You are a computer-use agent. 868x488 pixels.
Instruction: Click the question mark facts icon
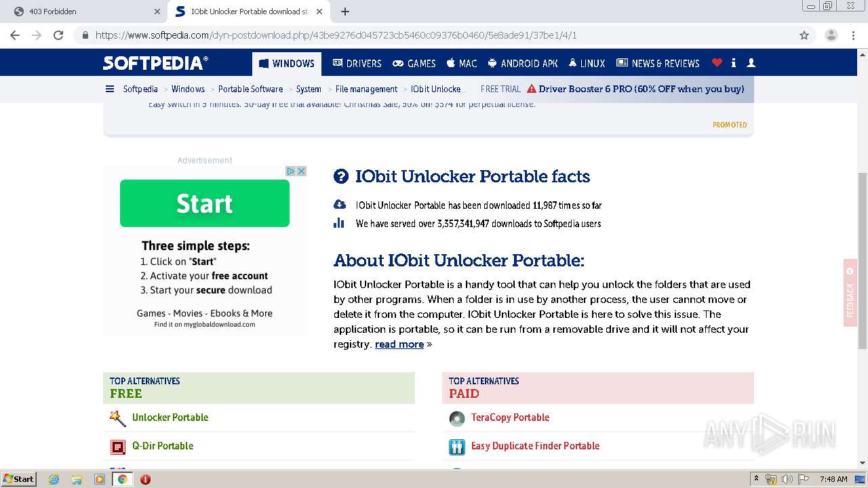(341, 177)
